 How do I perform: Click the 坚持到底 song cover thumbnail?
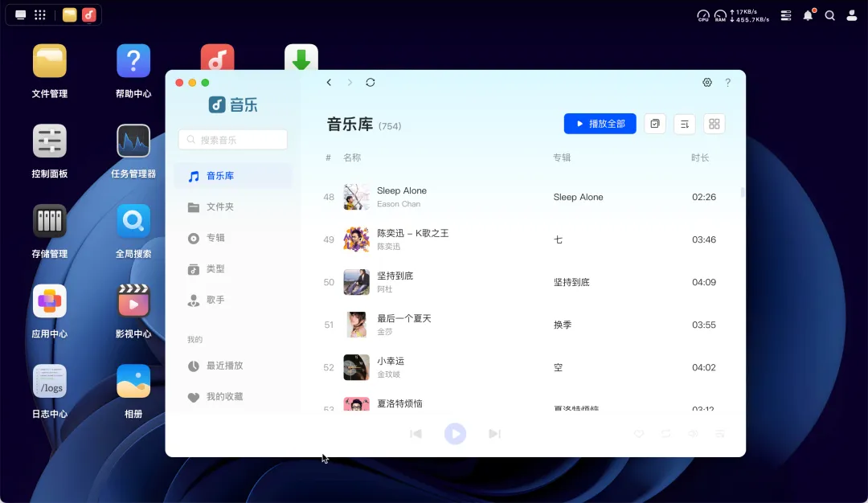click(357, 282)
